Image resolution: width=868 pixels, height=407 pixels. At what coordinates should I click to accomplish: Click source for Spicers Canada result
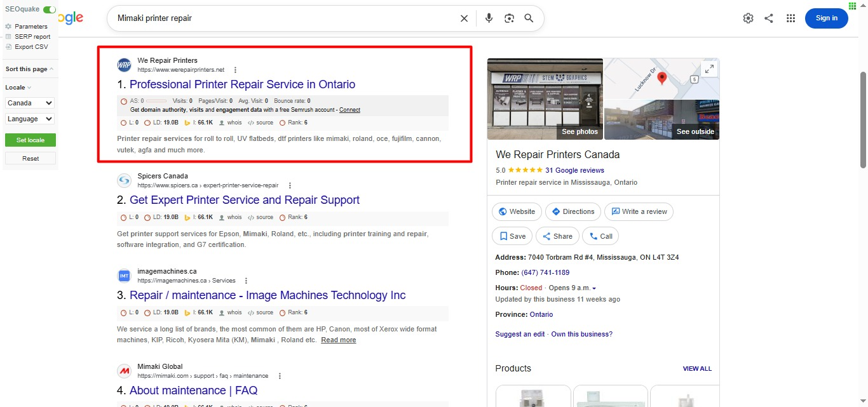[261, 217]
